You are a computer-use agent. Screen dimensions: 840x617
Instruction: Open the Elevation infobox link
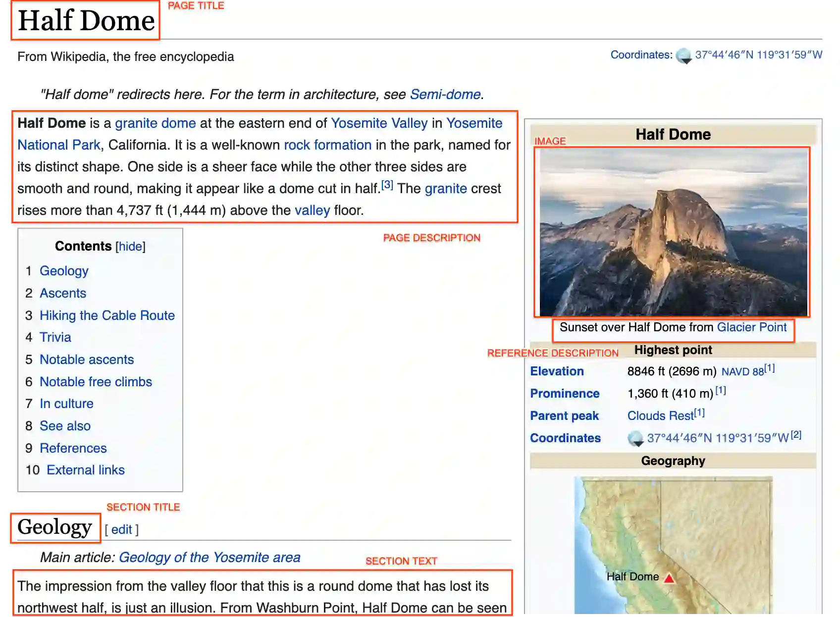click(x=557, y=371)
